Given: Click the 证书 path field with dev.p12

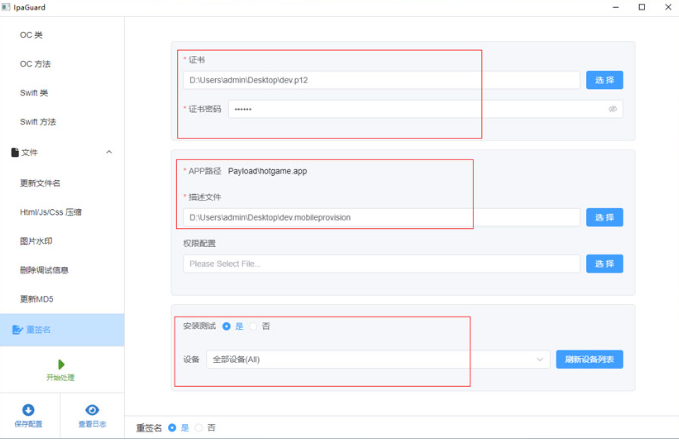Looking at the screenshot, I should tap(382, 80).
